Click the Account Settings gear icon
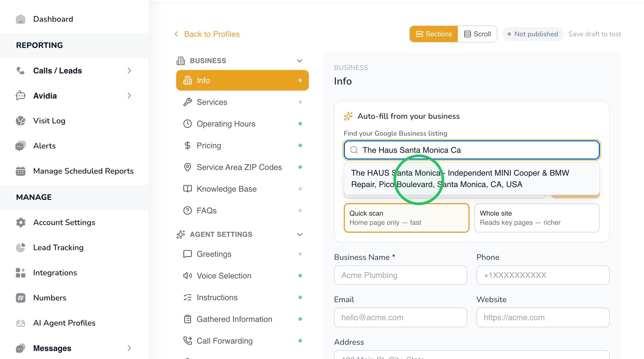The width and height of the screenshot is (644, 359). (x=21, y=222)
